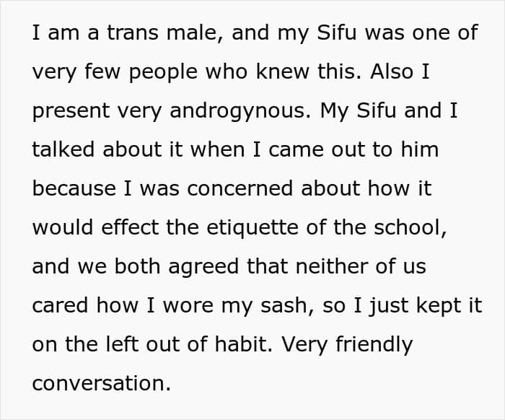Select the word "androgynous"
This screenshot has height=420, width=505.
(240, 111)
